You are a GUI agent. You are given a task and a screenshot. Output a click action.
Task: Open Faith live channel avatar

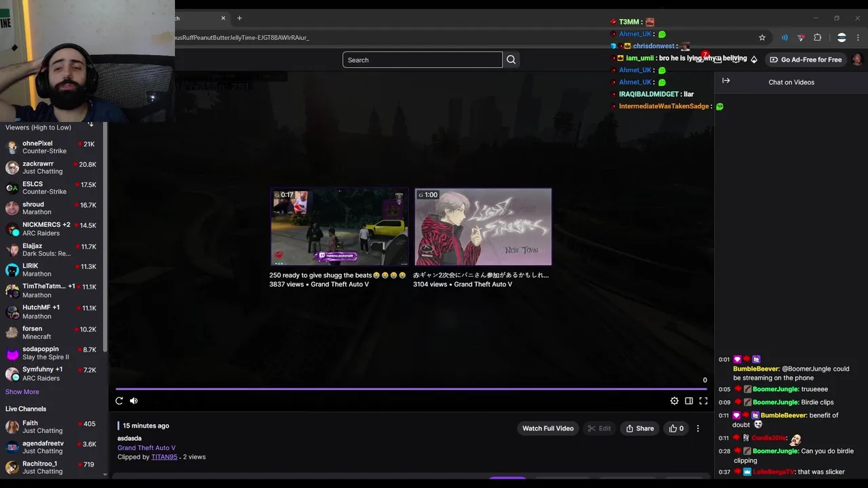12,427
